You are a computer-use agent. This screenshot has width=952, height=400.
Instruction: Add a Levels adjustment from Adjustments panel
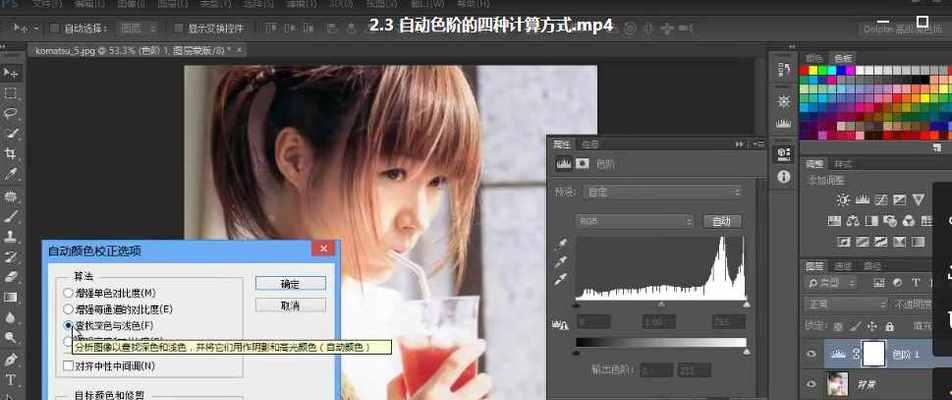coord(862,200)
